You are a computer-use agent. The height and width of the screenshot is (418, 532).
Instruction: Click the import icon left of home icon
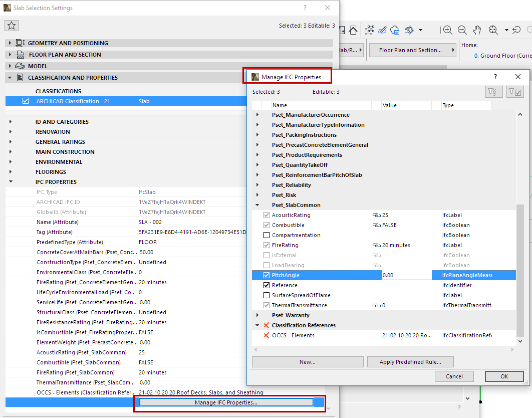pyautogui.click(x=342, y=30)
